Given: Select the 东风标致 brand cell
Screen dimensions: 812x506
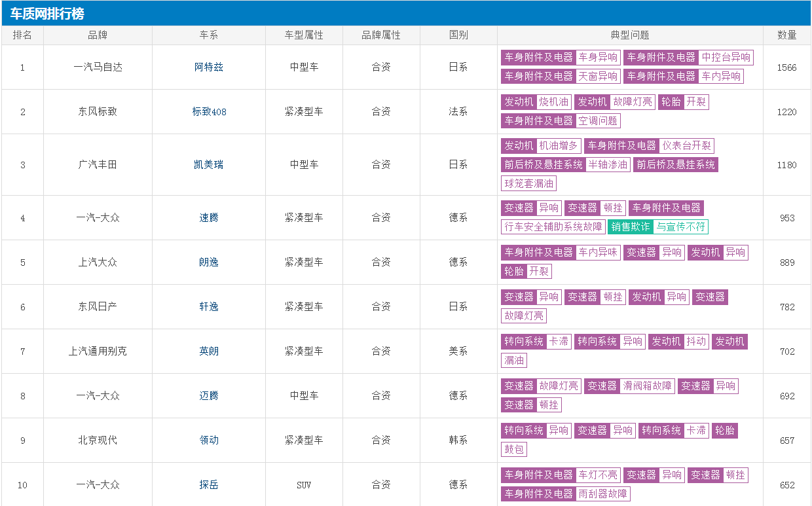Looking at the screenshot, I should click(x=98, y=111).
